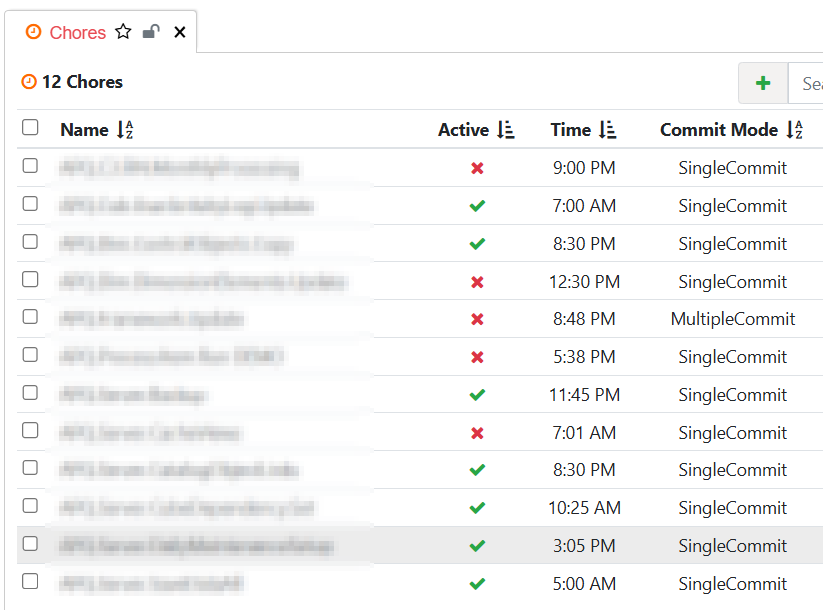This screenshot has width=823, height=610.
Task: Sort by Commit Mode column
Action: [795, 130]
